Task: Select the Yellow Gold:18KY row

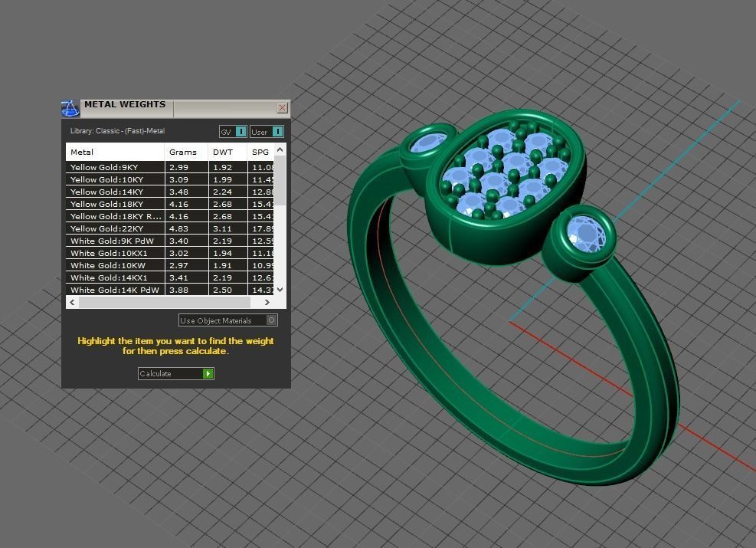Action: (x=170, y=204)
